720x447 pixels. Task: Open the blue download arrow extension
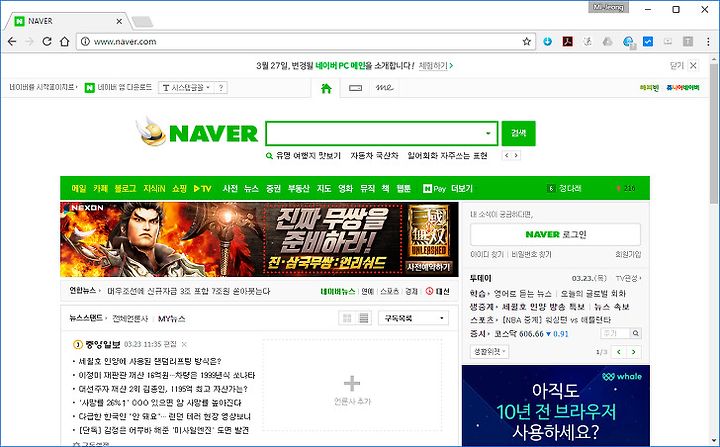point(547,41)
